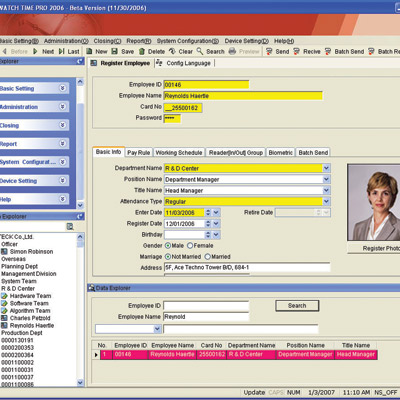The width and height of the screenshot is (400, 400).
Task: Click the Address input field
Action: pyautogui.click(x=247, y=267)
